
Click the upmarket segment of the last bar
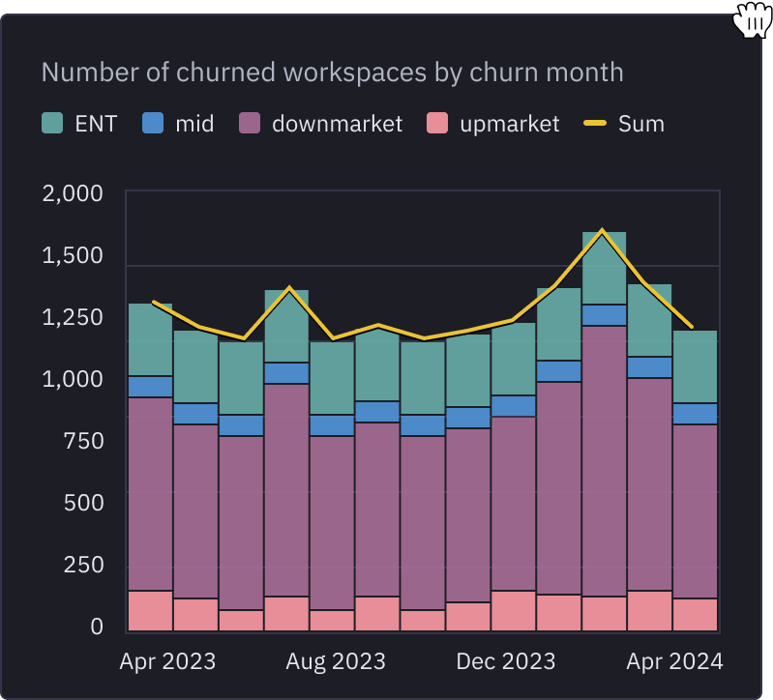pyautogui.click(x=696, y=615)
